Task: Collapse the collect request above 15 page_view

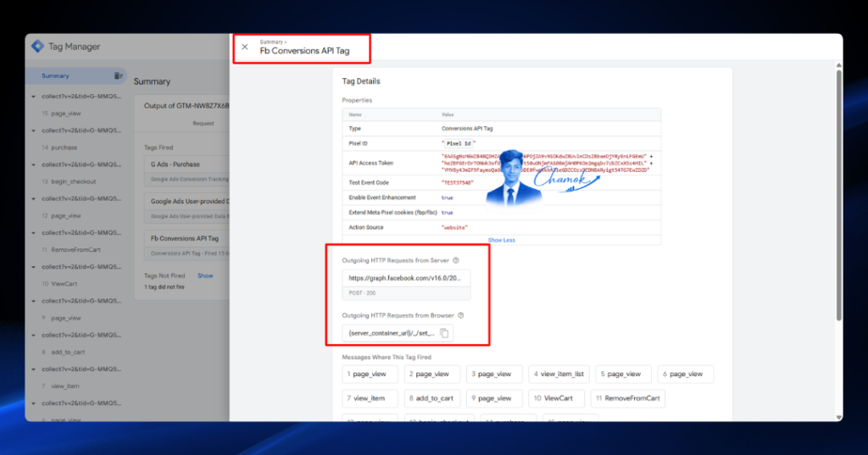Action: pyautogui.click(x=33, y=97)
